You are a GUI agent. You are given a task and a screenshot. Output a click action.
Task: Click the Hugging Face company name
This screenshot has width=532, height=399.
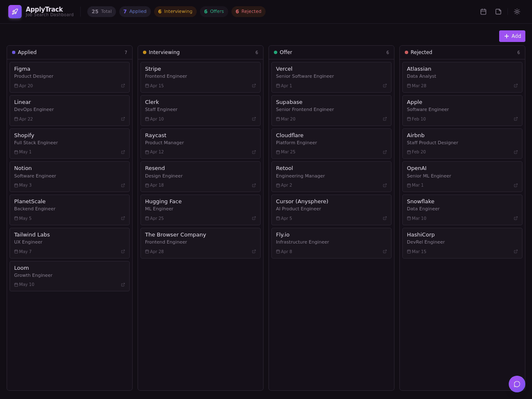pyautogui.click(x=163, y=202)
